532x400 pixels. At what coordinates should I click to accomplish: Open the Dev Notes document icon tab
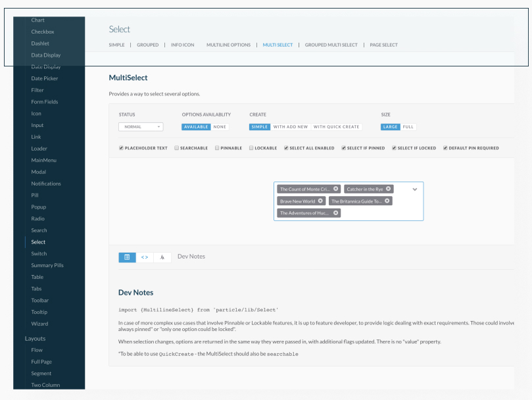click(127, 257)
